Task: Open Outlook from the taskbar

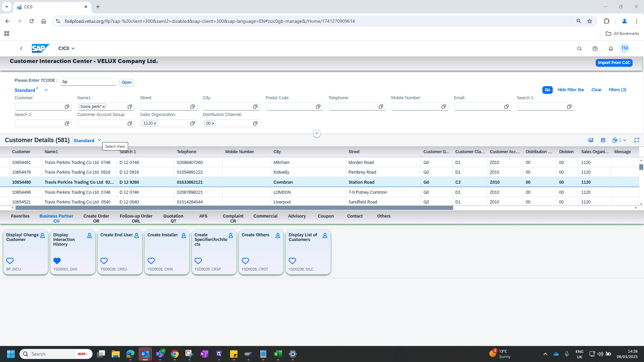Action: (145, 354)
